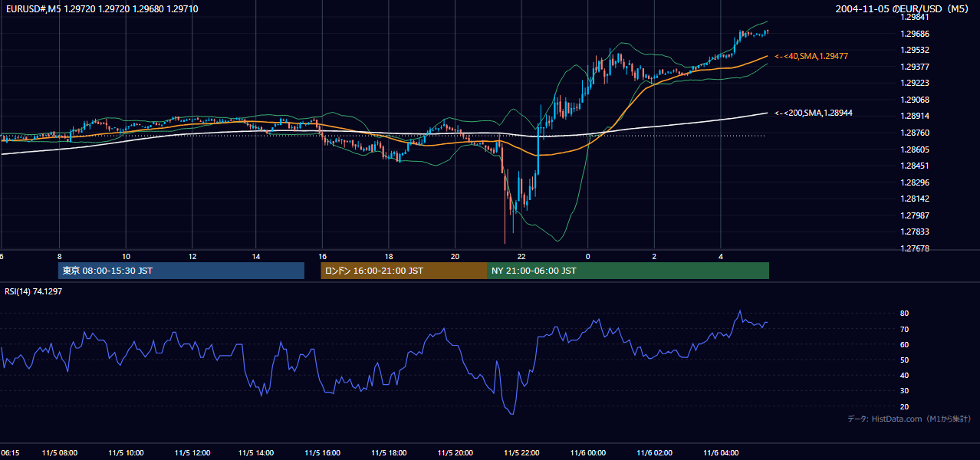Viewport: 980px width, 460px height.
Task: Click the 11/5 14:00 bottom time label
Action: [x=257, y=453]
